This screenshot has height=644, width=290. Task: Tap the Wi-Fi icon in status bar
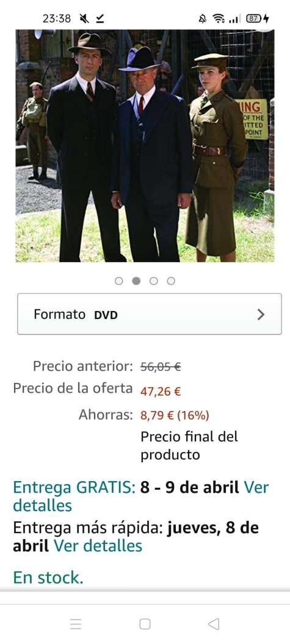coord(219,18)
